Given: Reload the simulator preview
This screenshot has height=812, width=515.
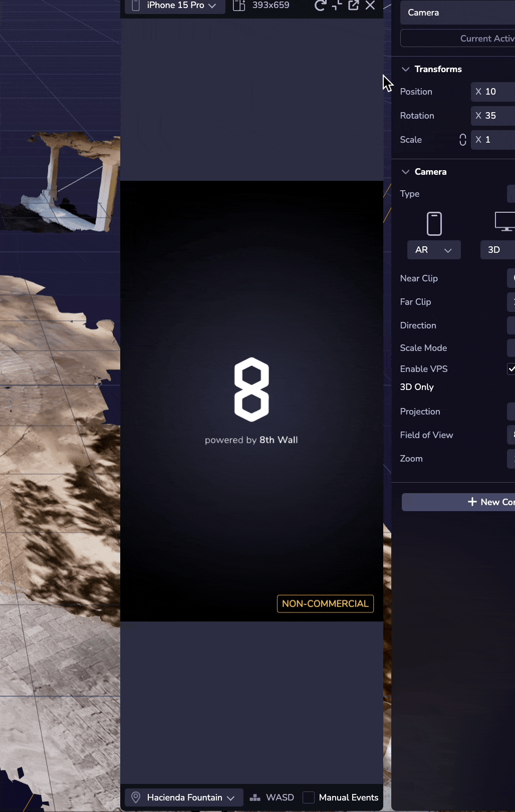Looking at the screenshot, I should point(320,6).
